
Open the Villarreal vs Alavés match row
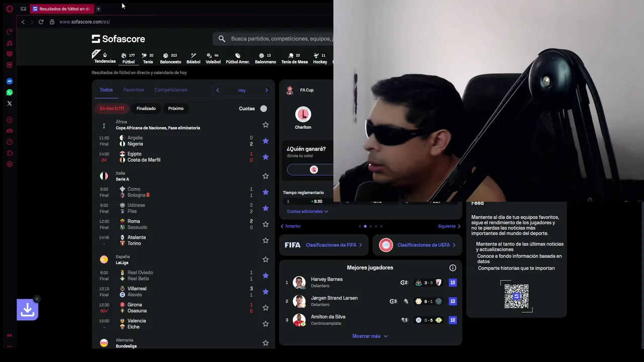tap(184, 292)
